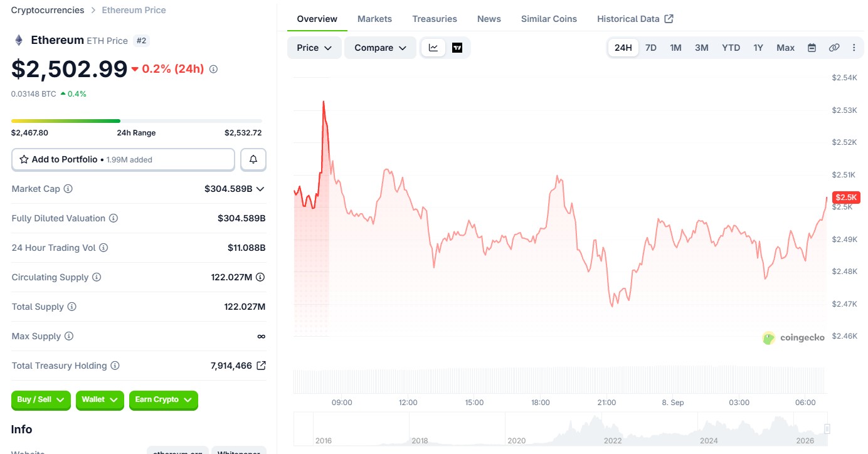
Task: Open the Historical Data tab
Action: (635, 19)
